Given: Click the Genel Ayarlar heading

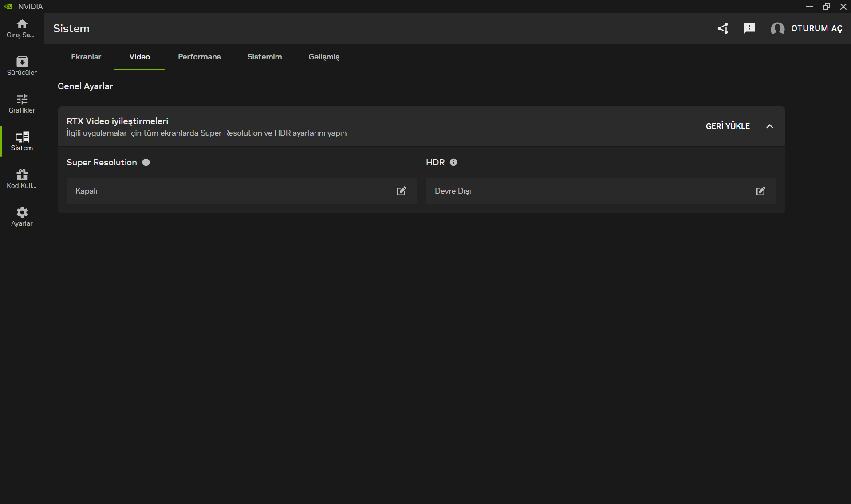Looking at the screenshot, I should (x=85, y=86).
